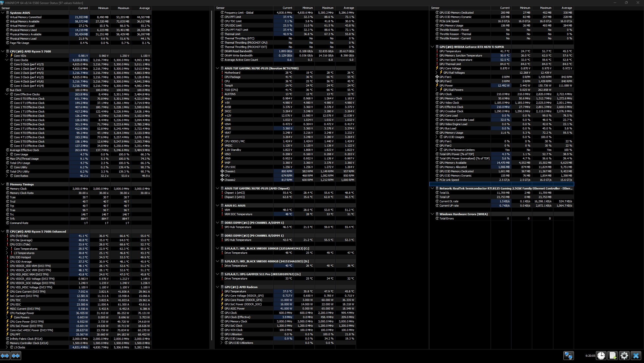The image size is (644, 363).
Task: Reset the min/max values with the clock icon
Action: tap(601, 356)
